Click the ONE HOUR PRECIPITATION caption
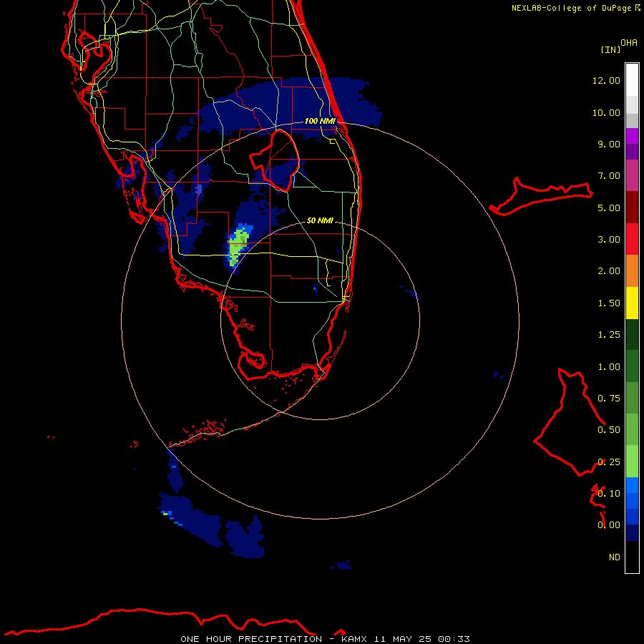 pos(251,639)
